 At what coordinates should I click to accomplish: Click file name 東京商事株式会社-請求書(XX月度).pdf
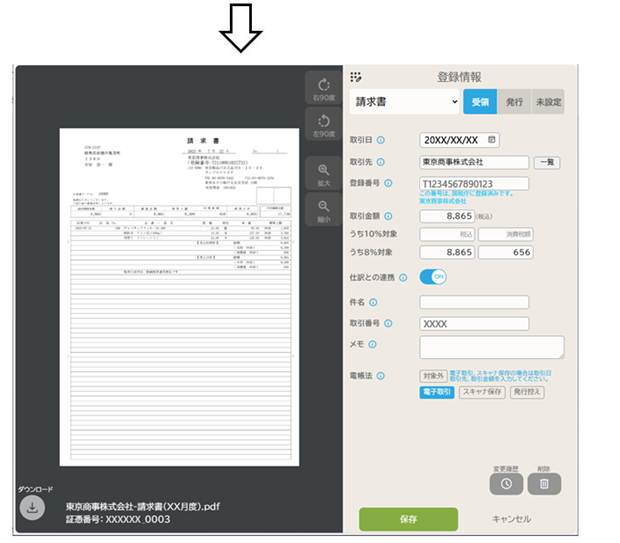[x=143, y=507]
